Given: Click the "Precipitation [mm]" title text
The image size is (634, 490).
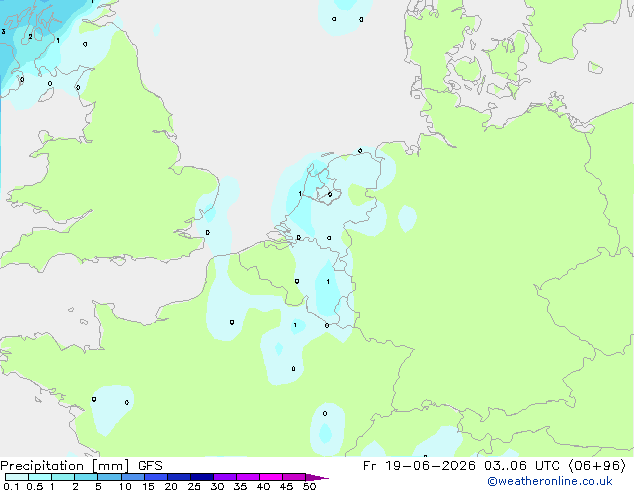Looking at the screenshot, I should (x=65, y=466).
